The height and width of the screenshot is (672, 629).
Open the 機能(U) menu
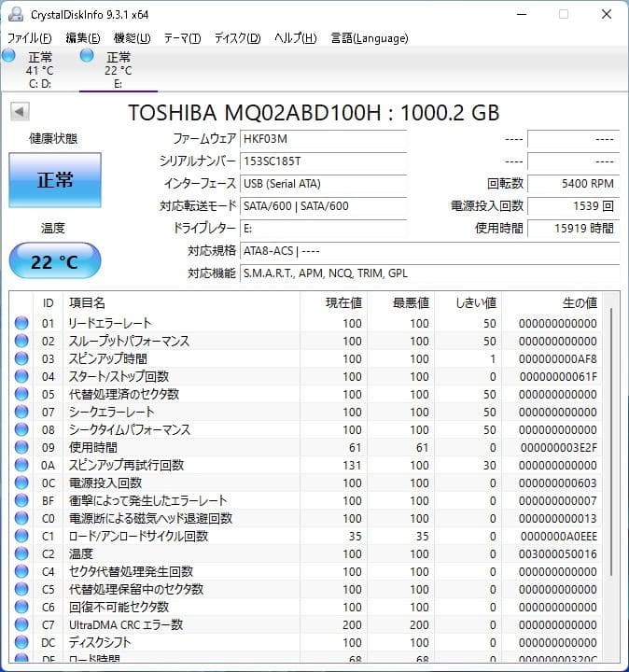(x=132, y=38)
